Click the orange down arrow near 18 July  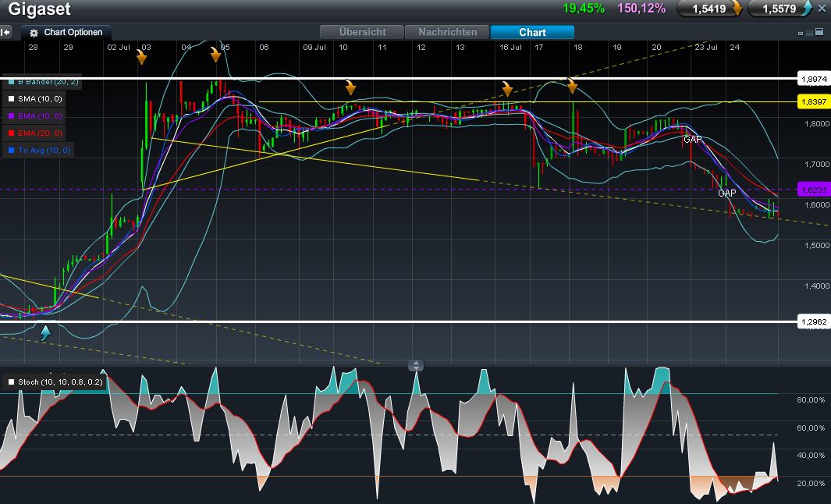point(573,85)
